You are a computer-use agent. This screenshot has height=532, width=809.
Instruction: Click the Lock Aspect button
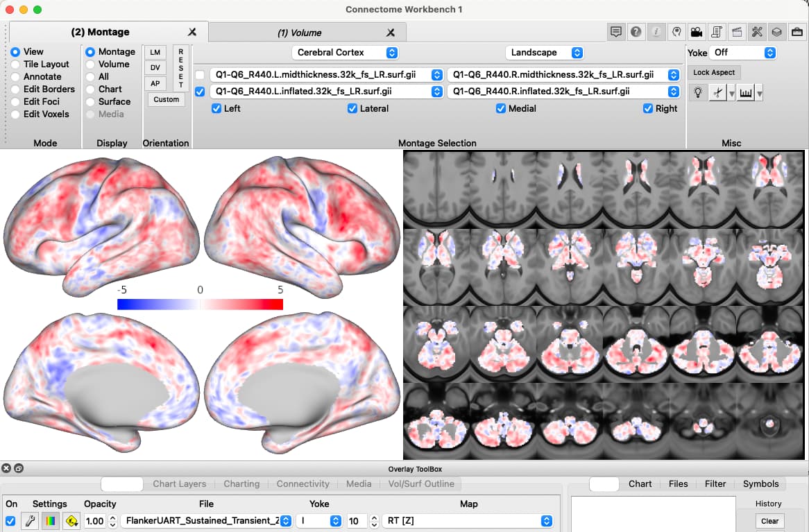pyautogui.click(x=713, y=72)
